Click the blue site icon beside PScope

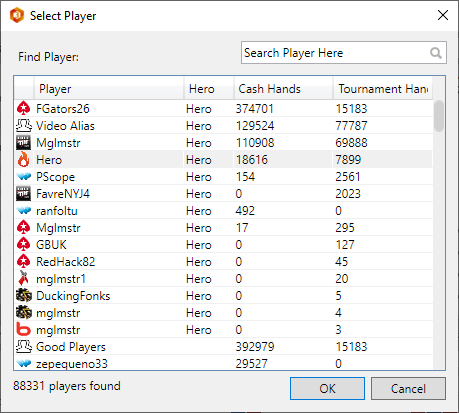[24, 176]
